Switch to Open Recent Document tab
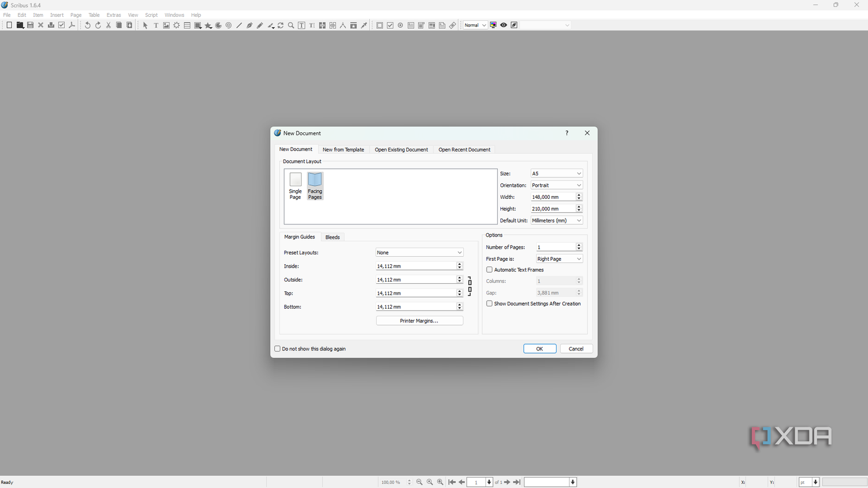The width and height of the screenshot is (868, 488). point(464,150)
